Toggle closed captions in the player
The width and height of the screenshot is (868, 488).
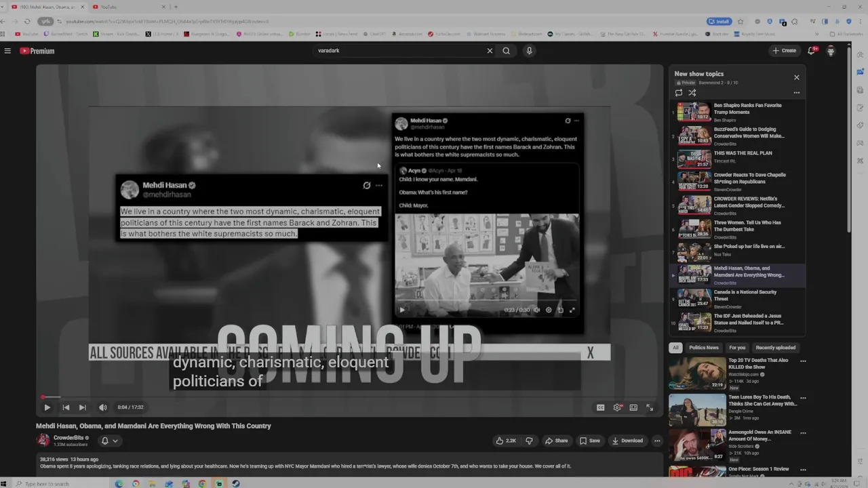(x=600, y=407)
